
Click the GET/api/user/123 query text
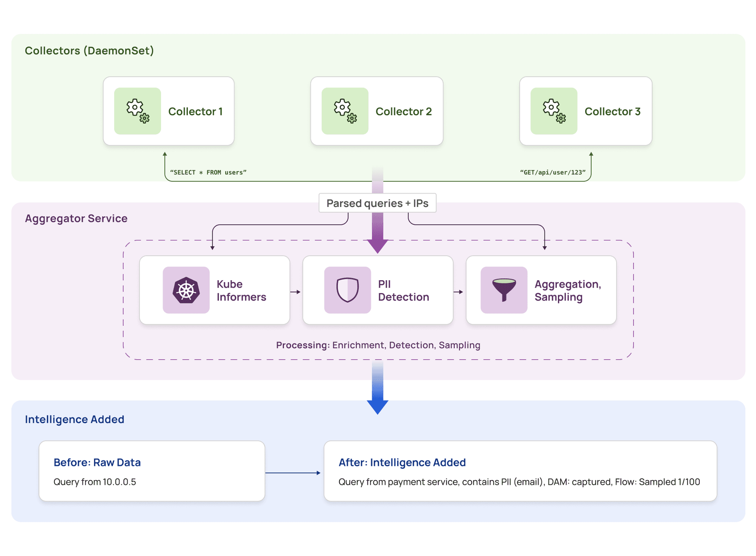tap(552, 172)
